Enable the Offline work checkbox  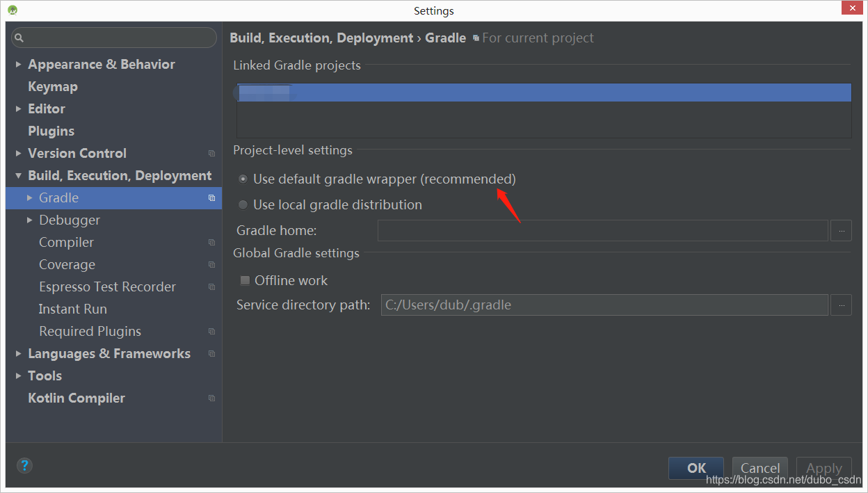click(245, 281)
